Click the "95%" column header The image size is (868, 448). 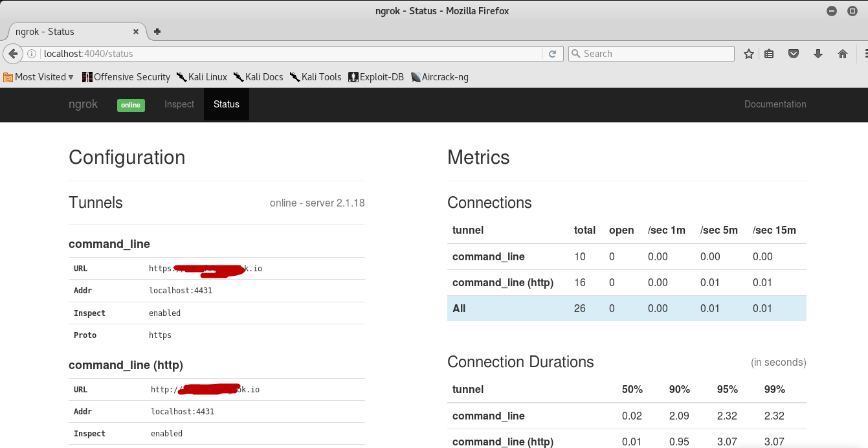[x=728, y=390]
